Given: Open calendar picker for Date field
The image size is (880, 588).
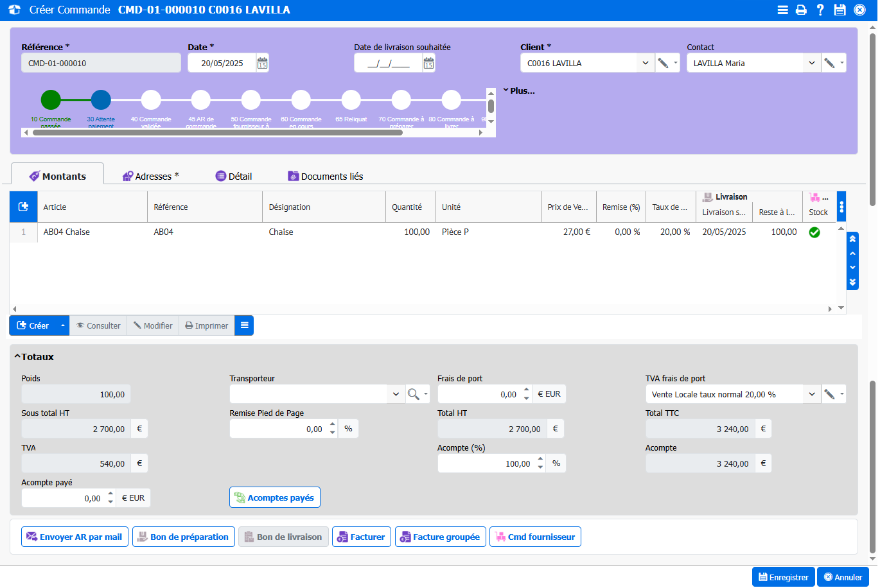Looking at the screenshot, I should coord(262,63).
